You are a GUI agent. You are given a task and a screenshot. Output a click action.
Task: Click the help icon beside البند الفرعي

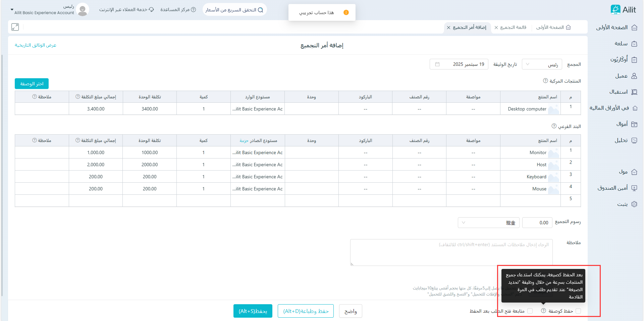tap(554, 126)
